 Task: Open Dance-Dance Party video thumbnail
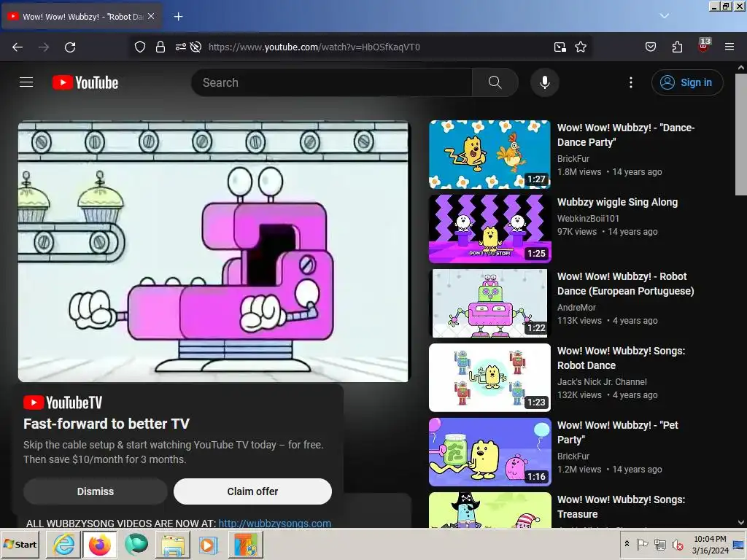point(489,155)
